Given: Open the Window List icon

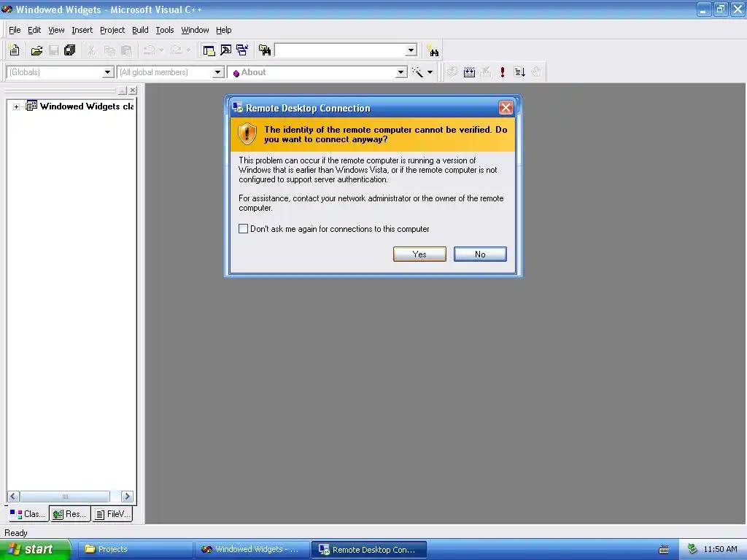Looking at the screenshot, I should (242, 50).
